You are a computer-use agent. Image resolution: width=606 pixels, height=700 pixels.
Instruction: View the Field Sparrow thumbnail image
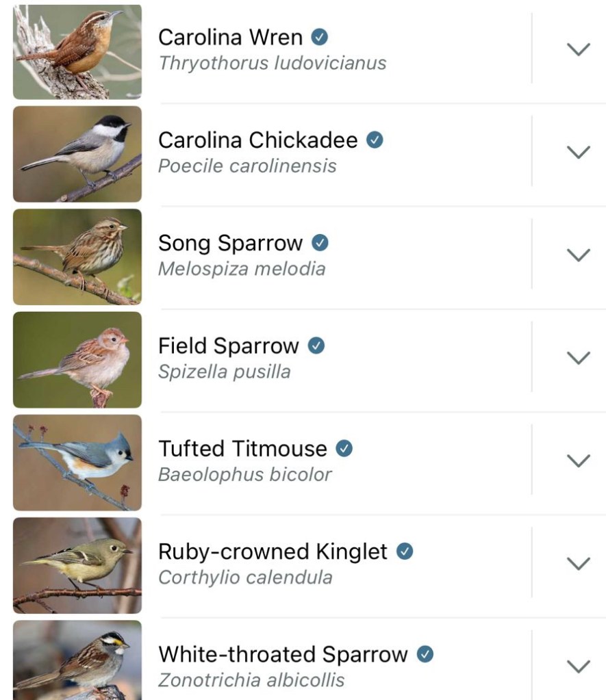point(77,360)
